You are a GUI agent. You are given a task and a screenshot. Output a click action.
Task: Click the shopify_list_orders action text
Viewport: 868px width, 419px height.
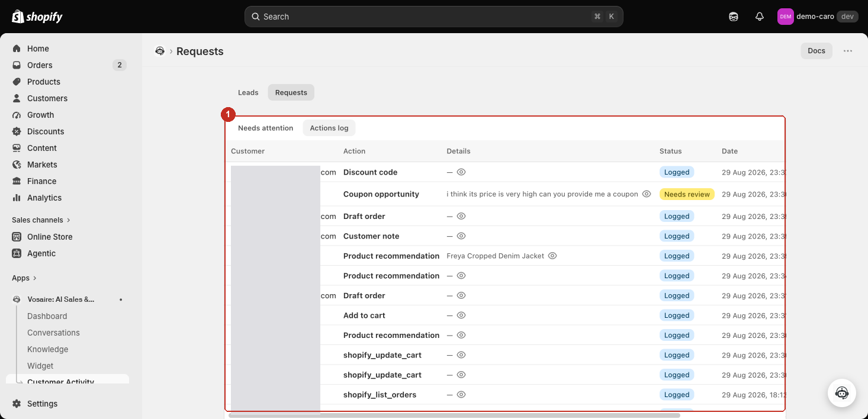(x=380, y=395)
